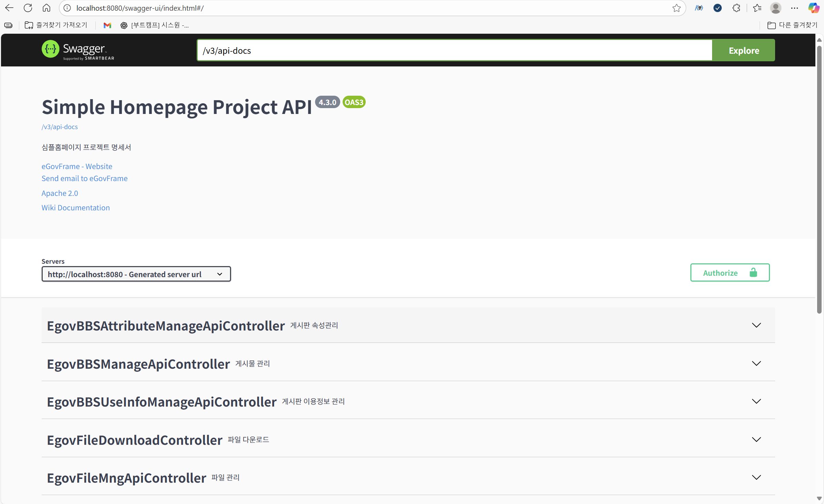Viewport: 824px width, 504px height.
Task: Open the 다른 즐겨찾기 folder
Action: click(792, 25)
